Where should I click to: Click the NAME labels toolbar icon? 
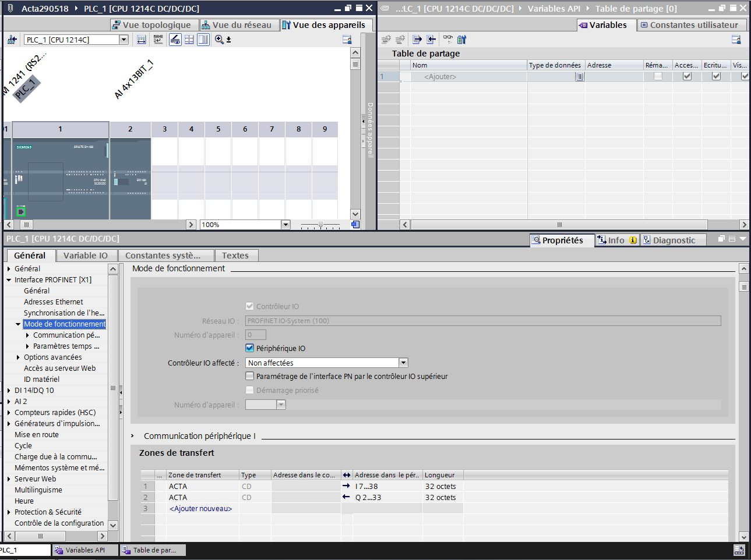coord(158,40)
